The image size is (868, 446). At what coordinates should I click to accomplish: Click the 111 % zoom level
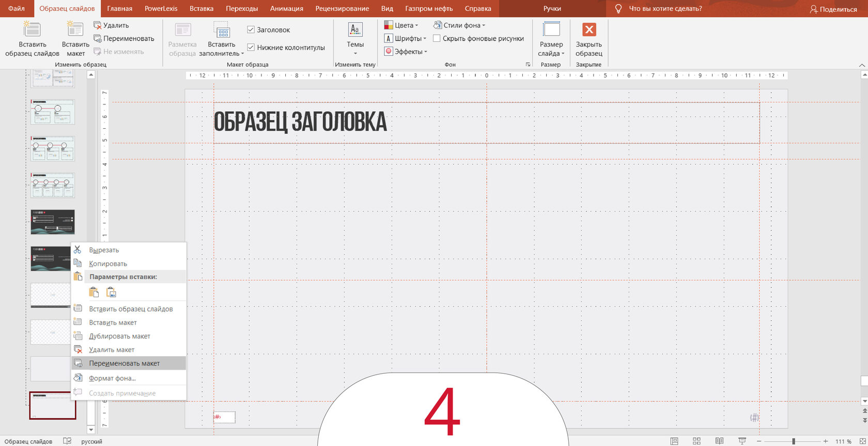[843, 441]
